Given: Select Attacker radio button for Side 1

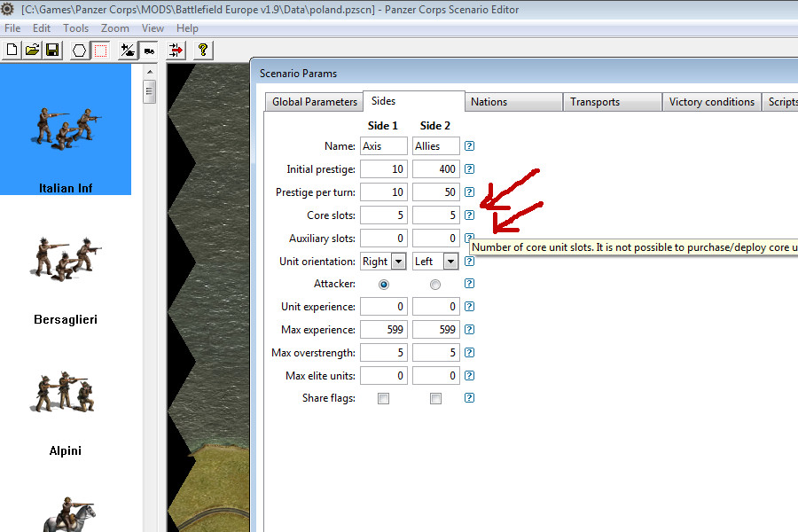Looking at the screenshot, I should (x=384, y=285).
